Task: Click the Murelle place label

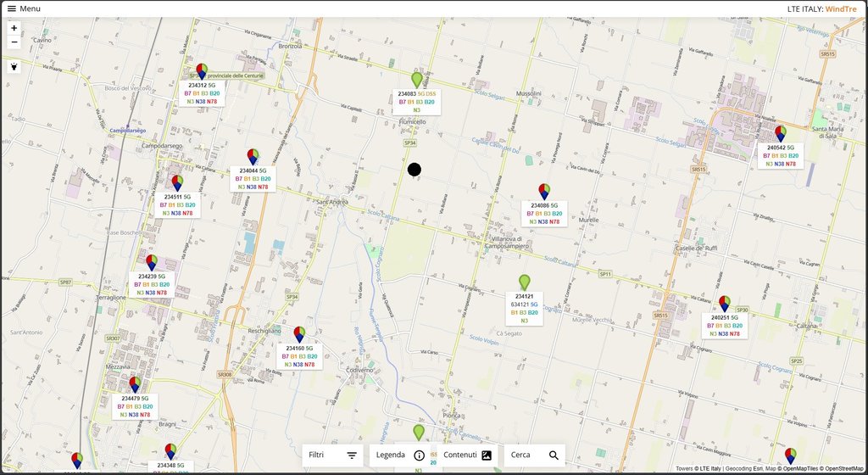Action: coord(588,220)
